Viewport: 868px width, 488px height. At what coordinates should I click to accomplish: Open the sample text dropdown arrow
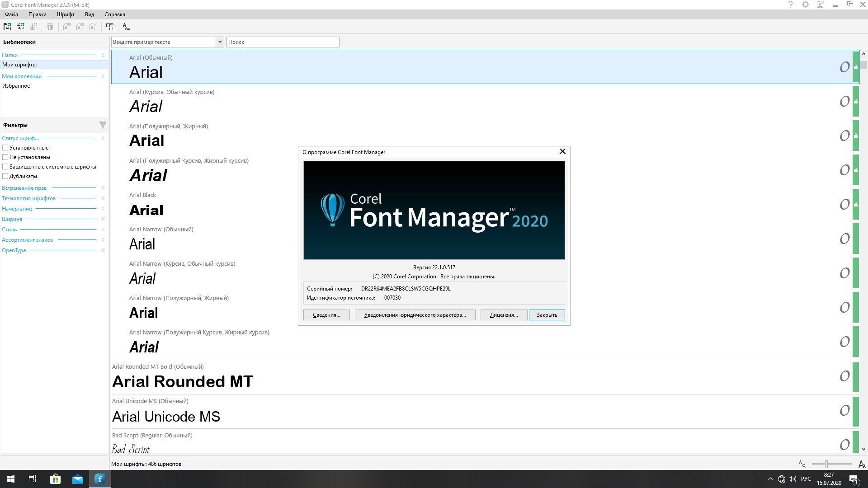click(220, 42)
